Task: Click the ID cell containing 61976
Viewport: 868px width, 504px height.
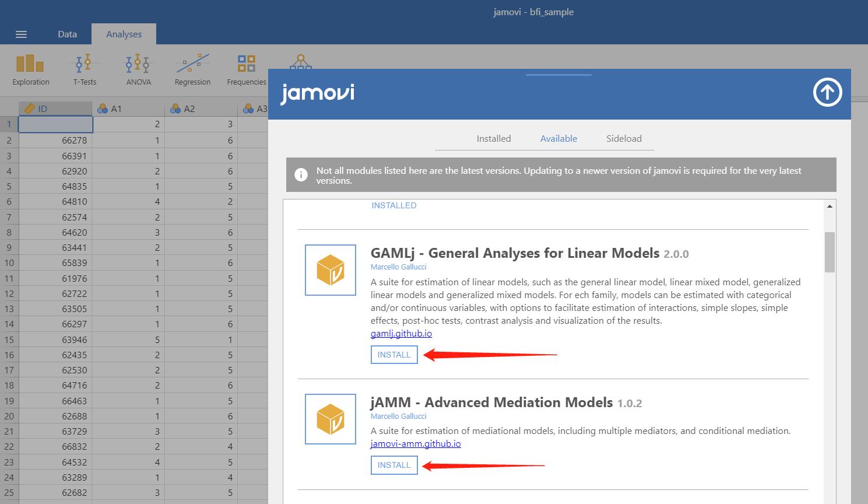Action: [55, 278]
